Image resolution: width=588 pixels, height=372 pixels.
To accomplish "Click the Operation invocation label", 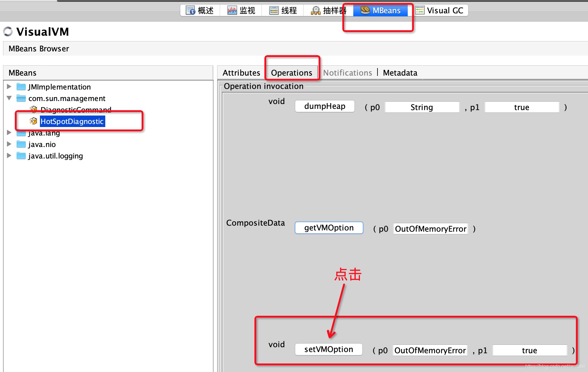I will tap(263, 86).
